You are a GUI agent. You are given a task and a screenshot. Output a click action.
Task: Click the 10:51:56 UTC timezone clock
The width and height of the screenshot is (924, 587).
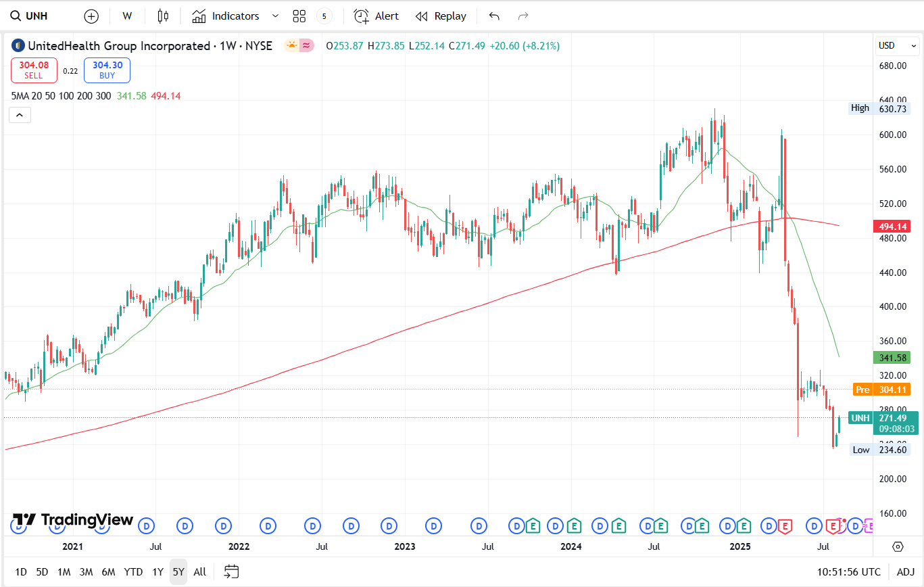click(x=848, y=572)
